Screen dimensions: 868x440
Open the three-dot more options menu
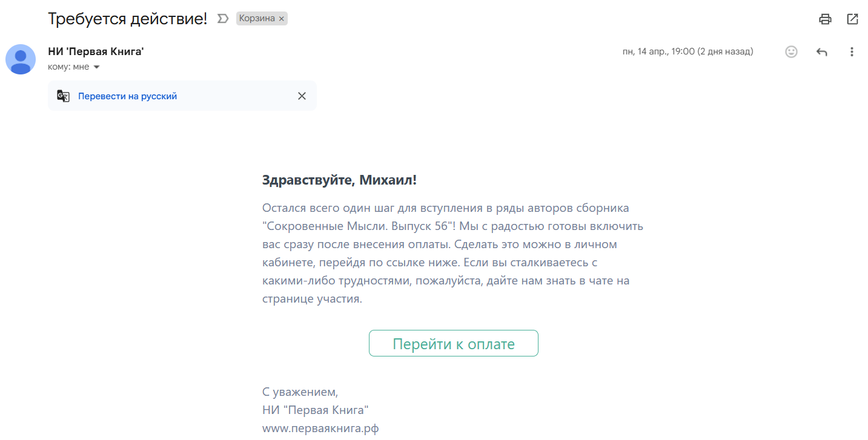[852, 52]
